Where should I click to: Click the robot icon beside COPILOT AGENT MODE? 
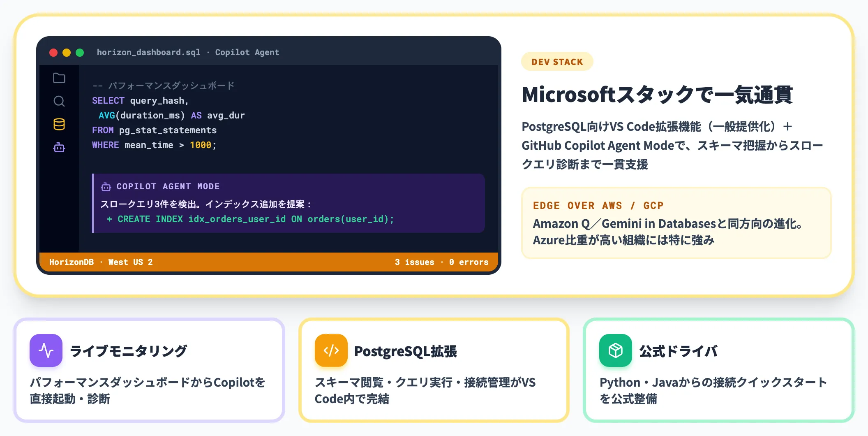pos(106,187)
